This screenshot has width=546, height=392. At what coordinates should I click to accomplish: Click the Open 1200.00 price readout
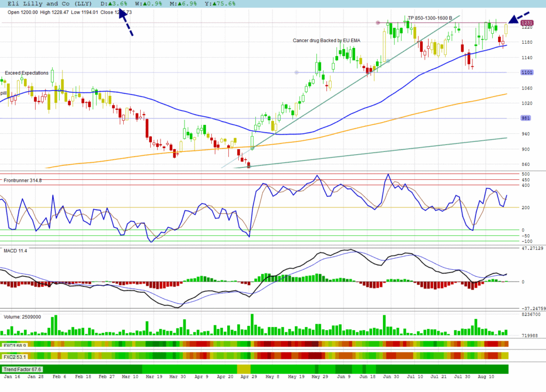click(x=22, y=12)
